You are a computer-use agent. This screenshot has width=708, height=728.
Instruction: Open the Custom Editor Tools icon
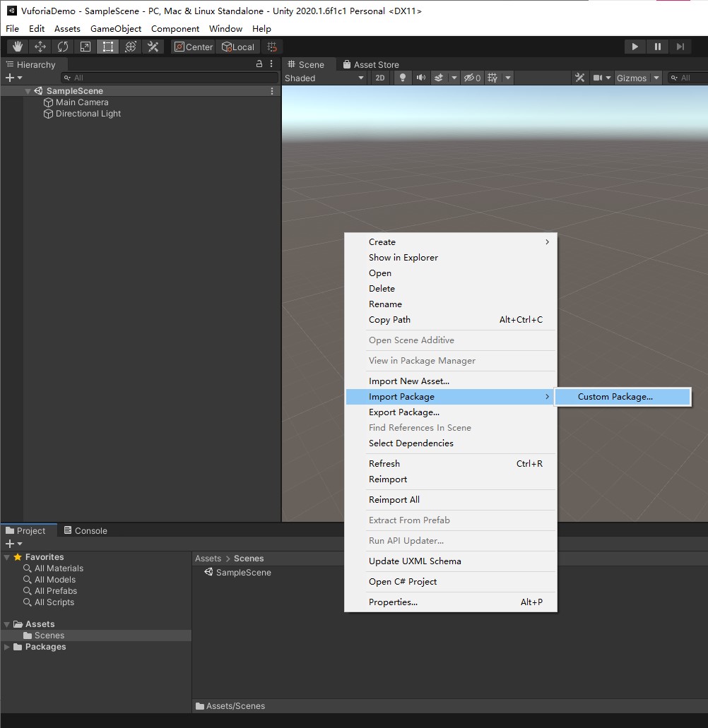click(153, 47)
